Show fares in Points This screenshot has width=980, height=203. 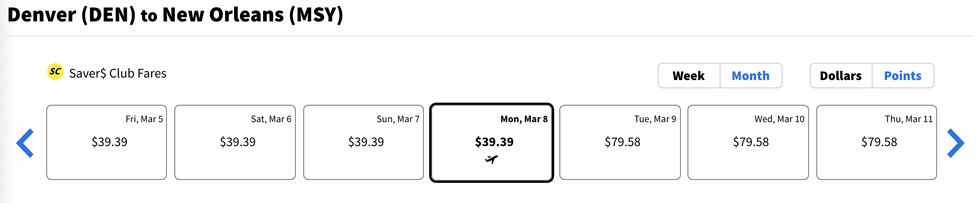coord(903,76)
